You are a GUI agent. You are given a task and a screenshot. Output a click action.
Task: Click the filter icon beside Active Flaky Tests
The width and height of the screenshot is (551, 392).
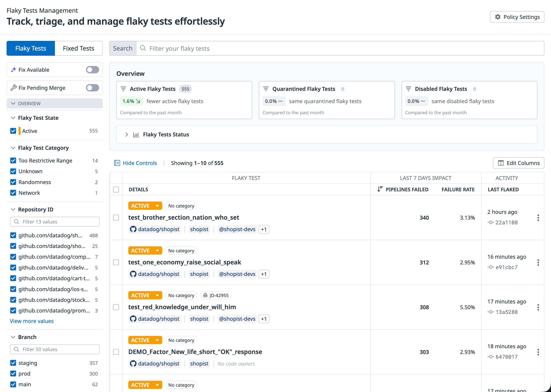pyautogui.click(x=123, y=89)
